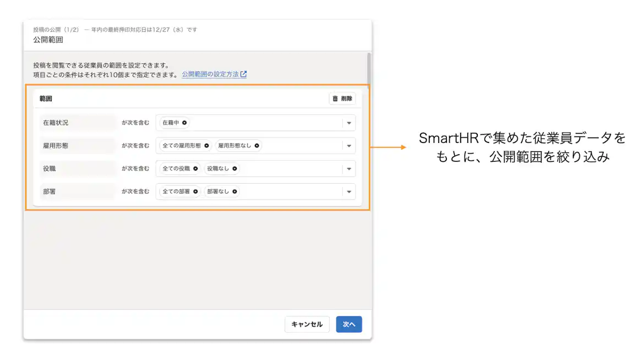Click the キャンセル button
Screen dimensions: 644x362
click(307, 324)
